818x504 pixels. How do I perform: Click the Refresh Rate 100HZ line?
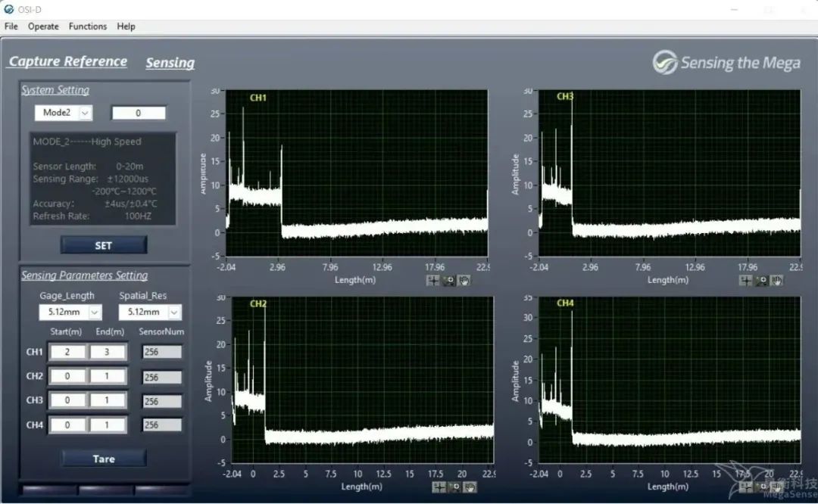point(92,216)
